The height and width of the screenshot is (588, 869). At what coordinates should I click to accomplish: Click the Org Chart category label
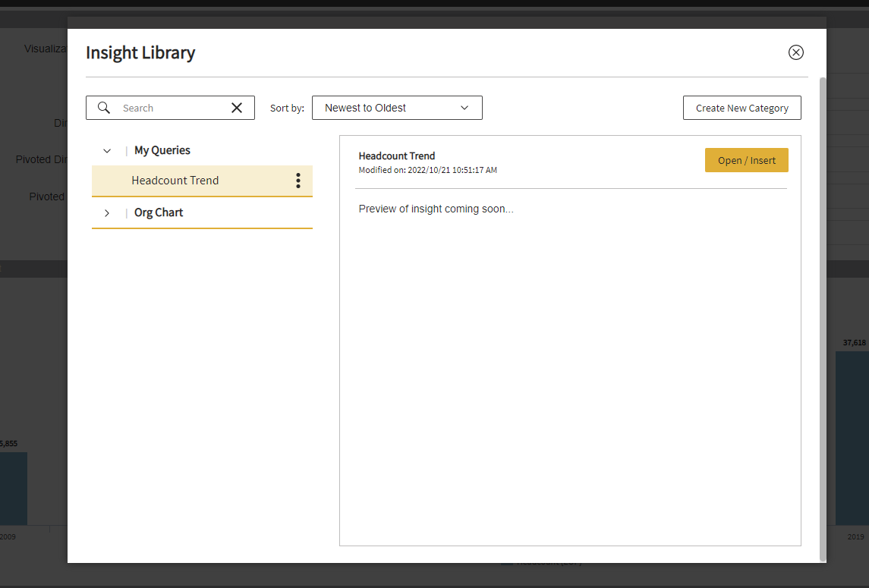tap(159, 212)
